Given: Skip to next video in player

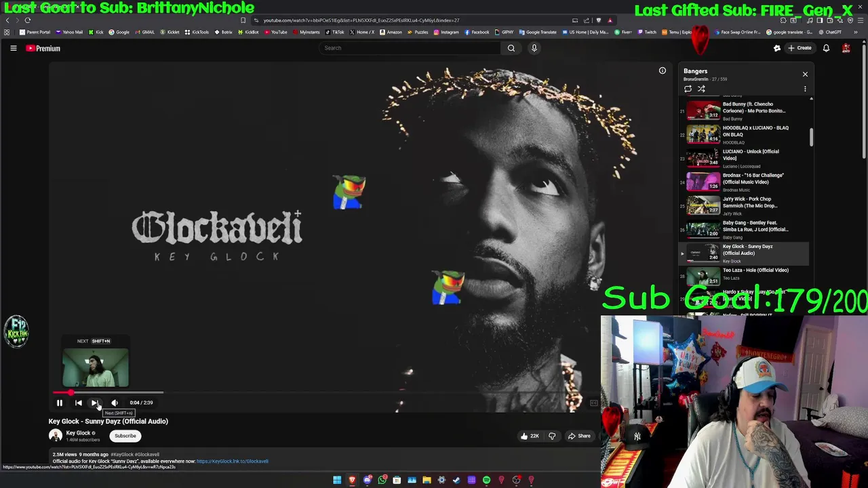Looking at the screenshot, I should click(x=96, y=403).
